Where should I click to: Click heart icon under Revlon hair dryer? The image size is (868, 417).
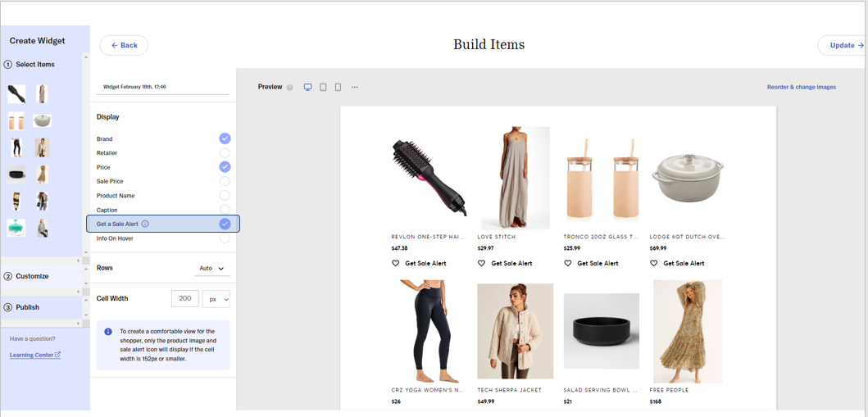click(x=396, y=264)
